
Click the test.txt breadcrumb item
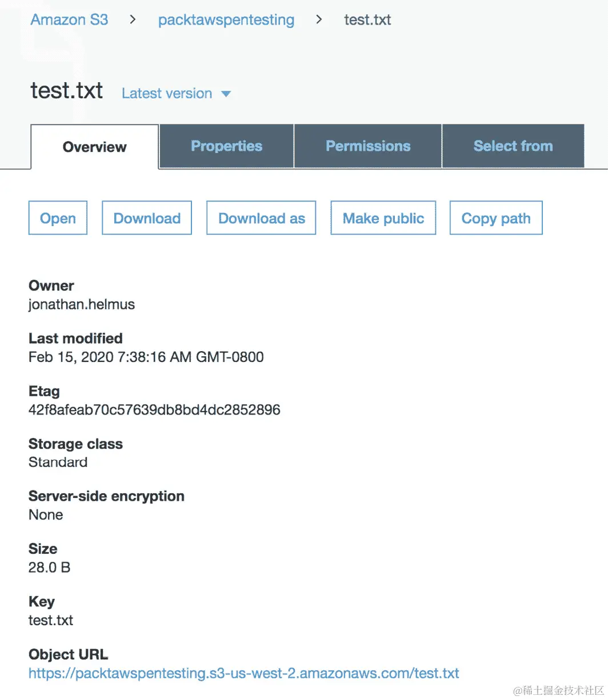point(367,20)
